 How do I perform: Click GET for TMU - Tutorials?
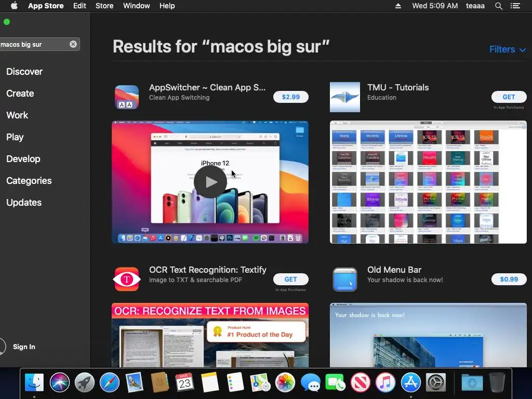[509, 97]
